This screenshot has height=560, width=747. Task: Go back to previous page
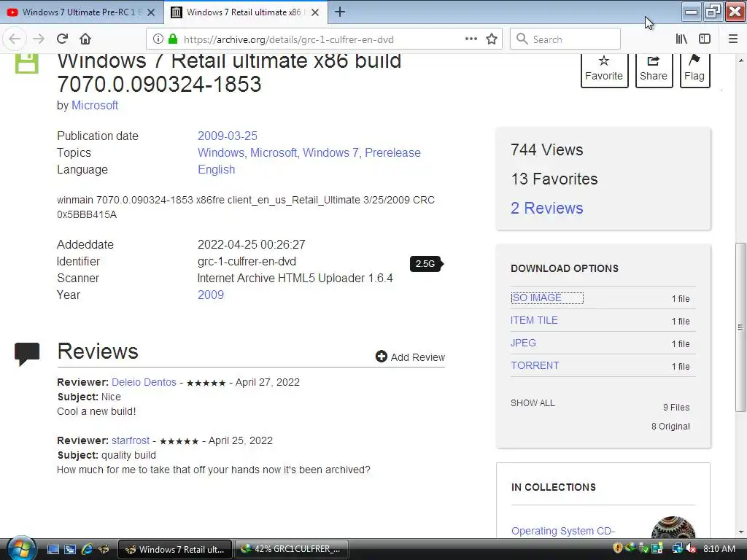[x=15, y=39]
